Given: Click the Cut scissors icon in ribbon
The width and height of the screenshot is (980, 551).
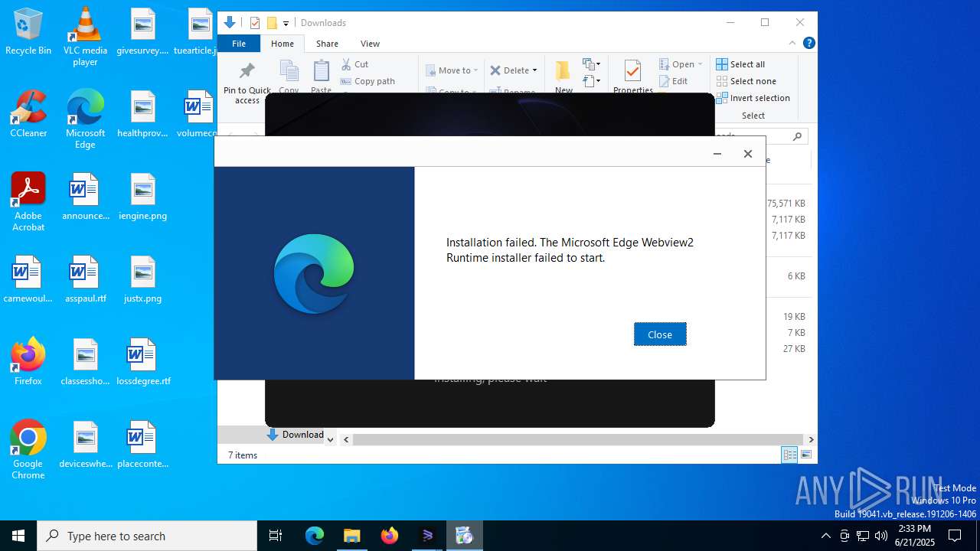Looking at the screenshot, I should [346, 64].
